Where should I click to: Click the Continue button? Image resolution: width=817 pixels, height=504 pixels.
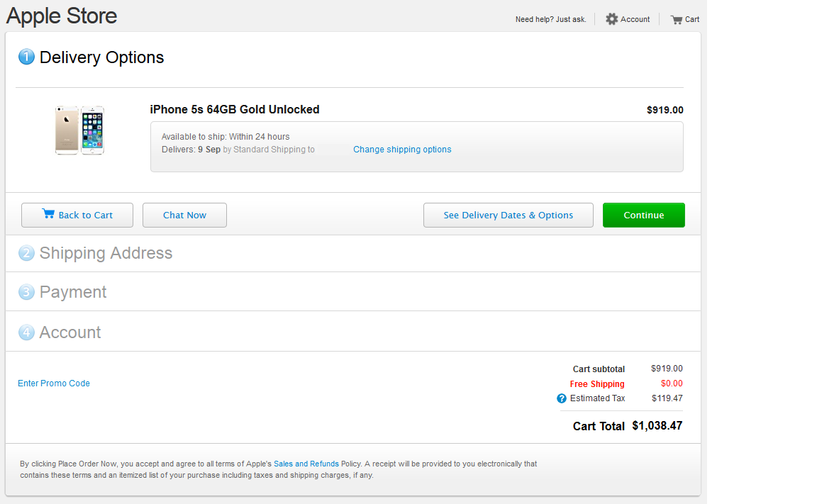643,215
